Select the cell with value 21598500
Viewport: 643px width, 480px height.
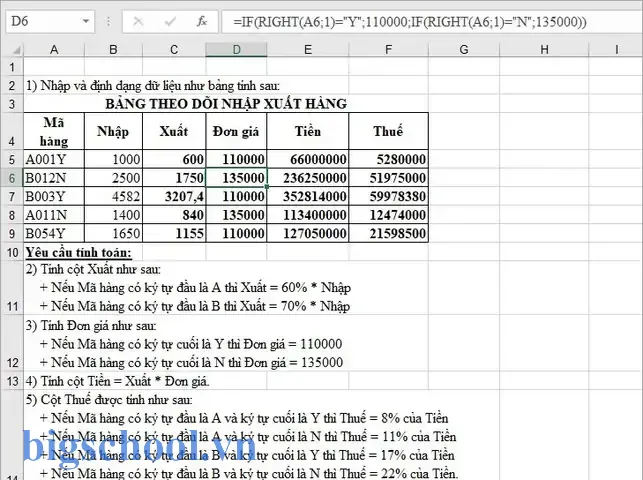pyautogui.click(x=388, y=233)
